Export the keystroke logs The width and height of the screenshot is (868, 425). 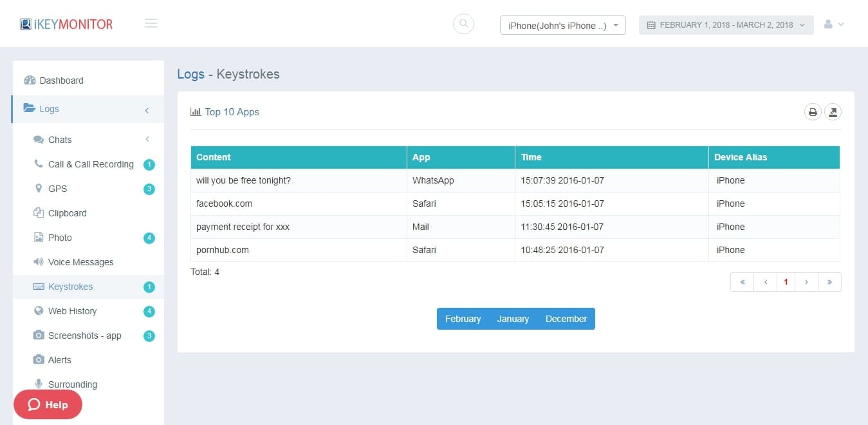tap(833, 112)
